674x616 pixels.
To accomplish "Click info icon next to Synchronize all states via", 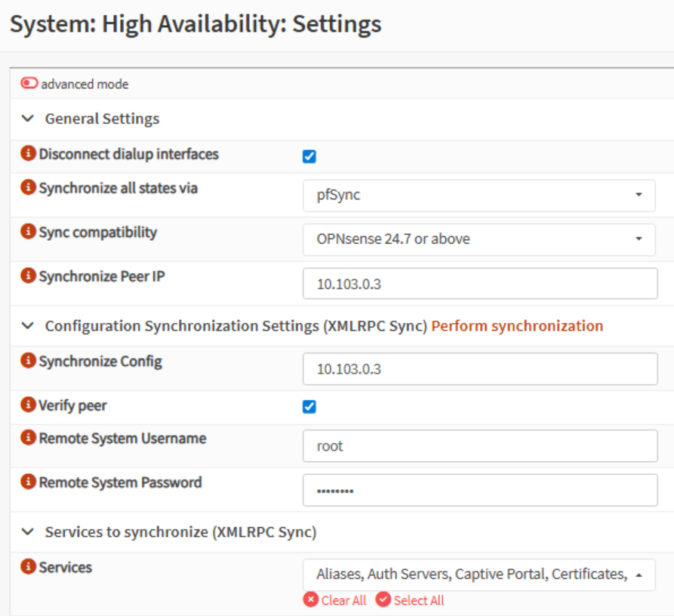I will click(x=29, y=188).
